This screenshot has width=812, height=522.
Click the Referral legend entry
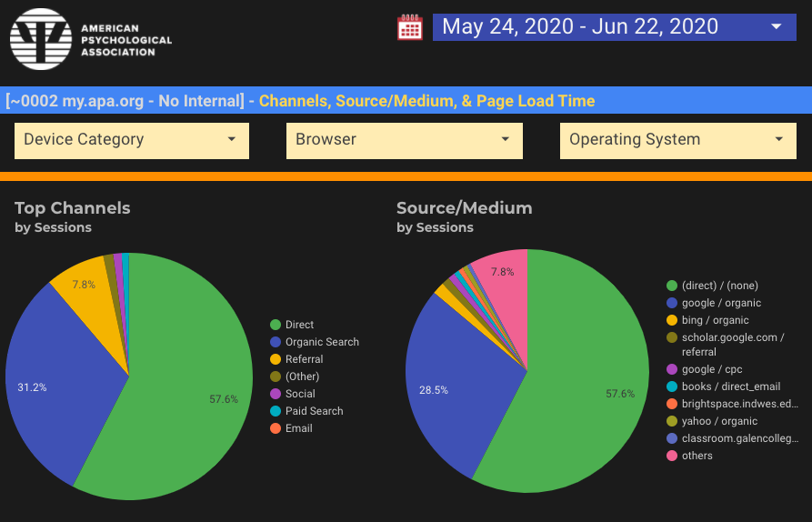304,359
